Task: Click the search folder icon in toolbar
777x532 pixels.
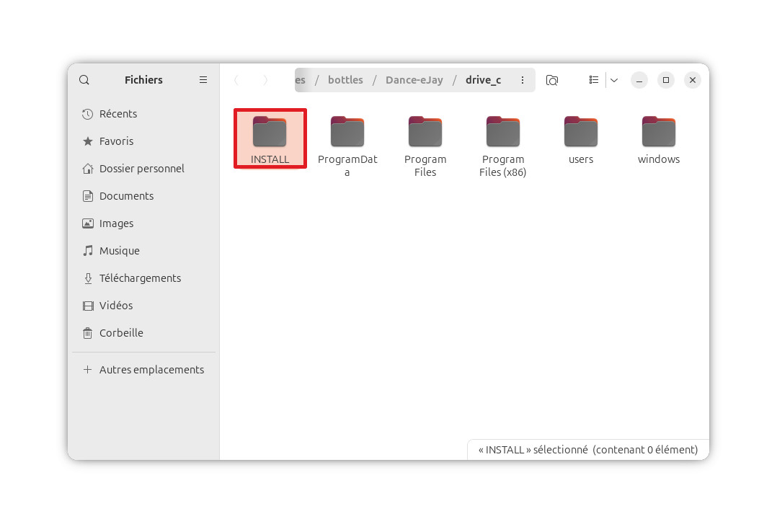Action: pyautogui.click(x=552, y=80)
